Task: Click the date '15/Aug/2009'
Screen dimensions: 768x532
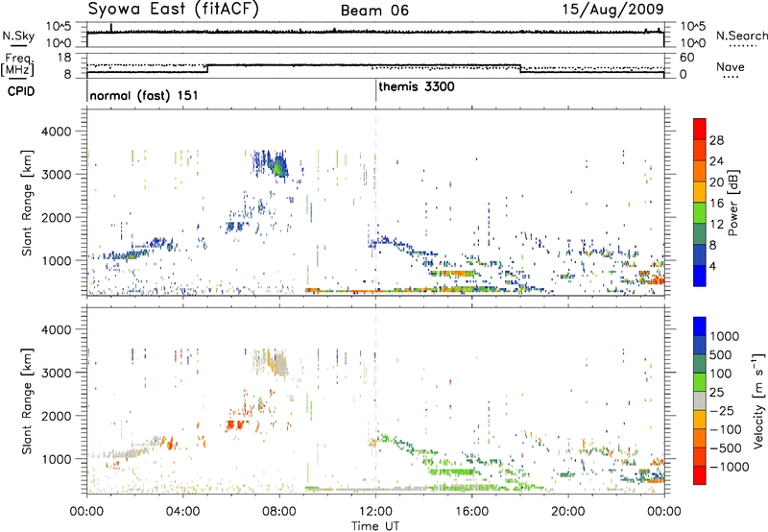Action: point(612,9)
